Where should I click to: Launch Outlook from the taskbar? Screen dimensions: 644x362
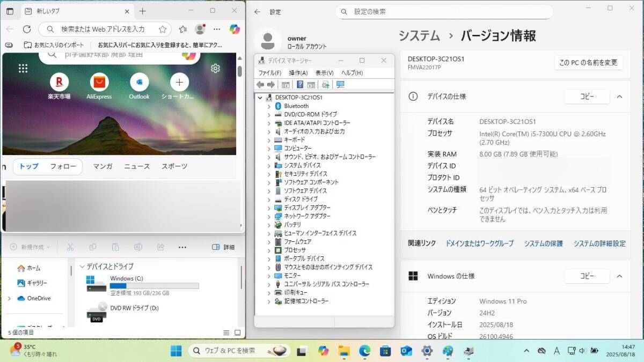(406, 351)
